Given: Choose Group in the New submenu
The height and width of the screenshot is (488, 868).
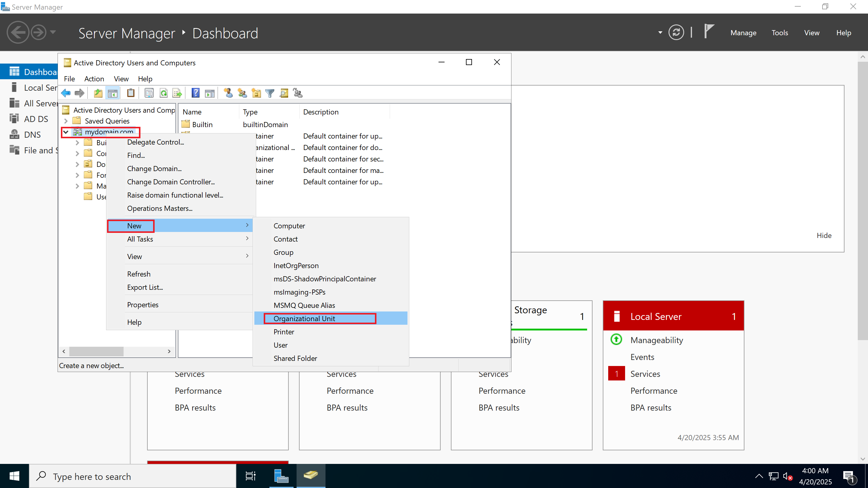Looking at the screenshot, I should (331, 252).
